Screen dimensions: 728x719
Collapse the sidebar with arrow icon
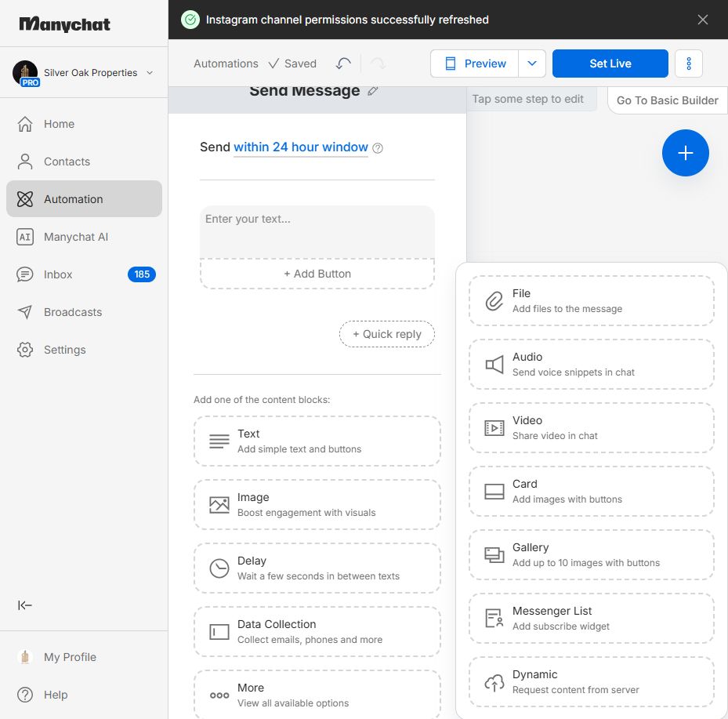[x=24, y=605]
